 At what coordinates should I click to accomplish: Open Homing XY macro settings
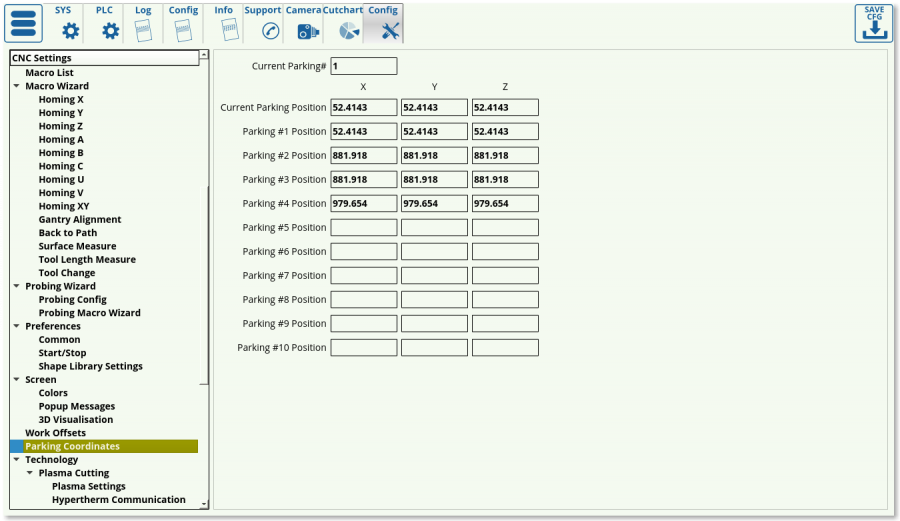click(x=64, y=206)
